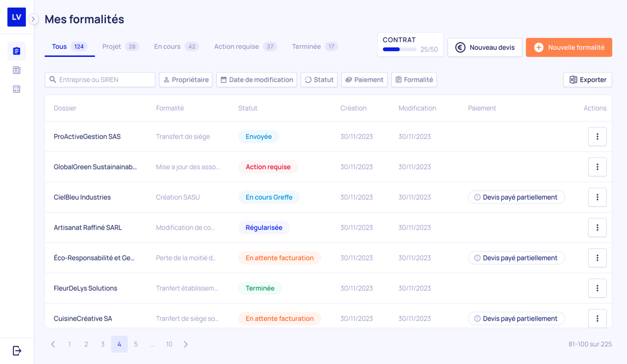627x364 pixels.
Task: Click the logout icon at sidebar bottom
Action: pos(17,350)
